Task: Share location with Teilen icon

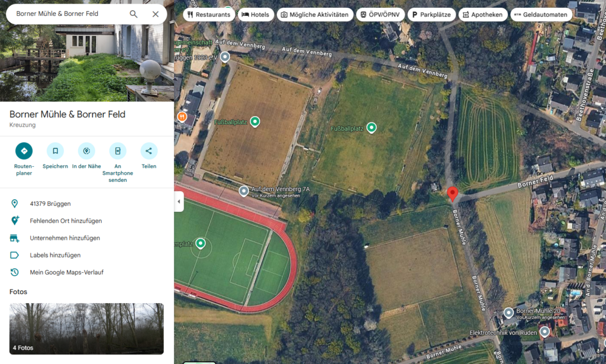Action: click(149, 151)
